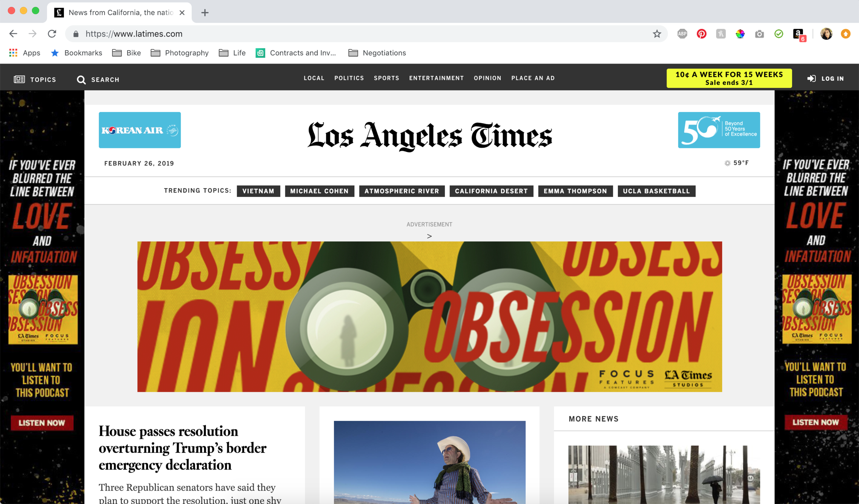Expand the Photography bookmarks folder

click(180, 53)
